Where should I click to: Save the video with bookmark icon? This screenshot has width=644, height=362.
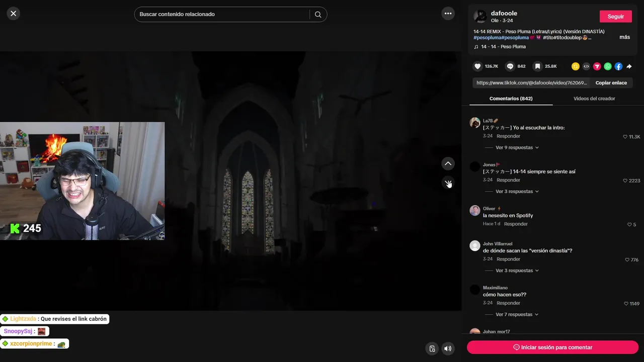538,66
